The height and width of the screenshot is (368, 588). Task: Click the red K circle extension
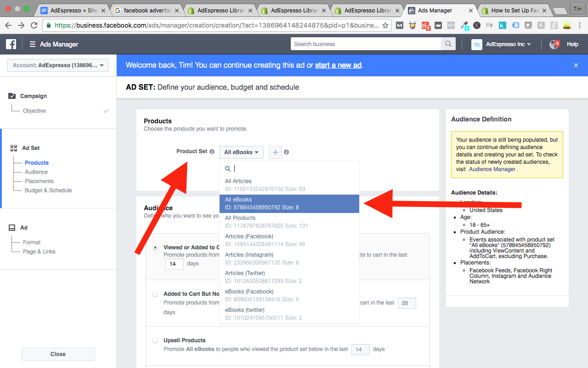pyautogui.click(x=477, y=26)
